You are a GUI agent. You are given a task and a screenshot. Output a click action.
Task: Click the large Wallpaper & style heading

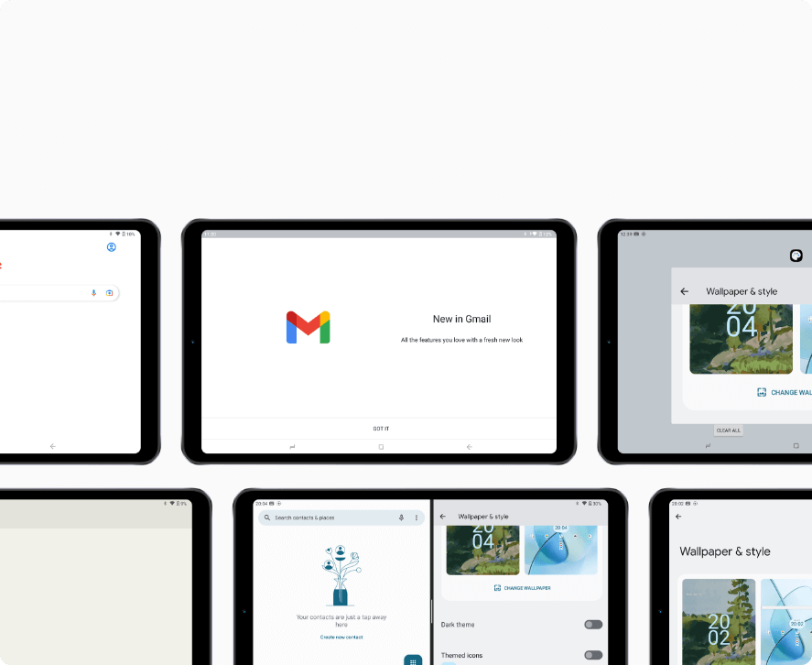[725, 551]
